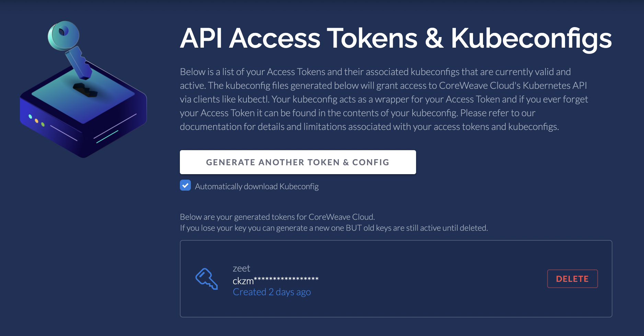
Task: Click the blue key blade on the illustration
Action: pyautogui.click(x=79, y=63)
